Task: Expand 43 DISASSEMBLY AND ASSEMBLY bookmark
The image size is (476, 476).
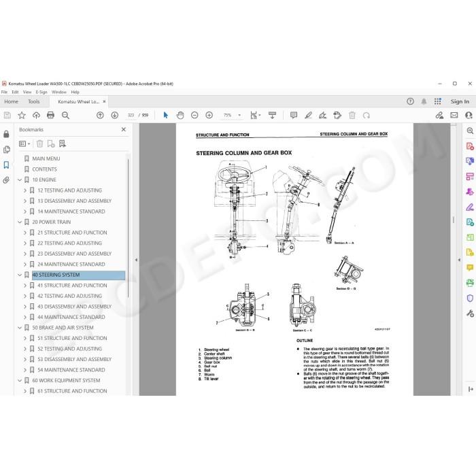Action: (x=25, y=307)
